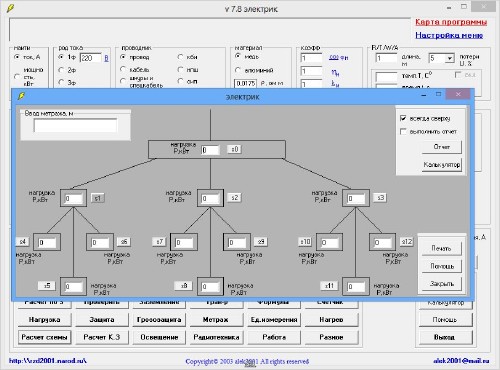Click the s0 section button
Image resolution: width=500 pixels, height=370 pixels.
[x=235, y=149]
